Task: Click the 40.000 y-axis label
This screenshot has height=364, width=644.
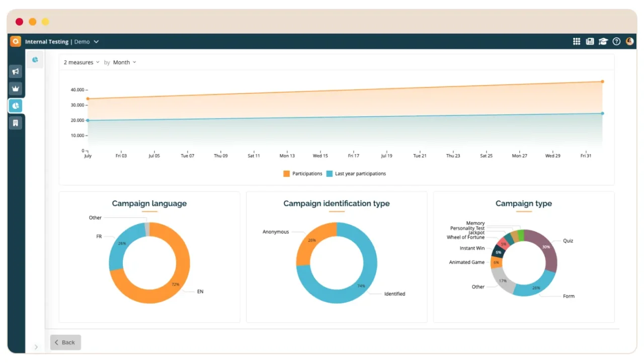Action: 77,90
